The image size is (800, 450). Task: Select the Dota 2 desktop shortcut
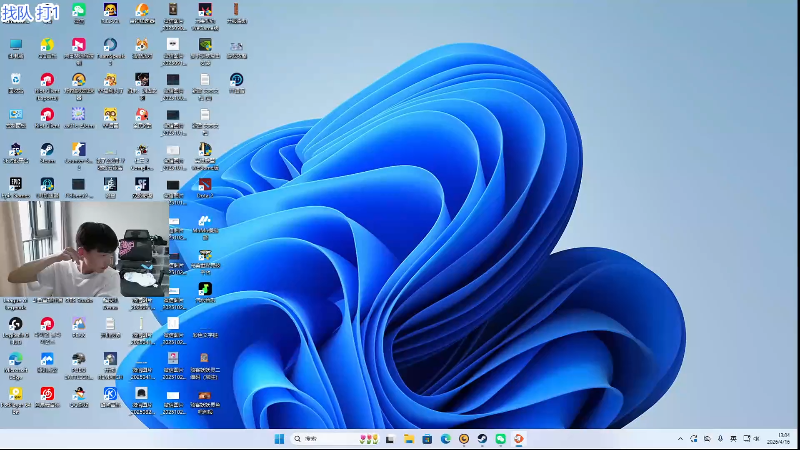pyautogui.click(x=205, y=184)
